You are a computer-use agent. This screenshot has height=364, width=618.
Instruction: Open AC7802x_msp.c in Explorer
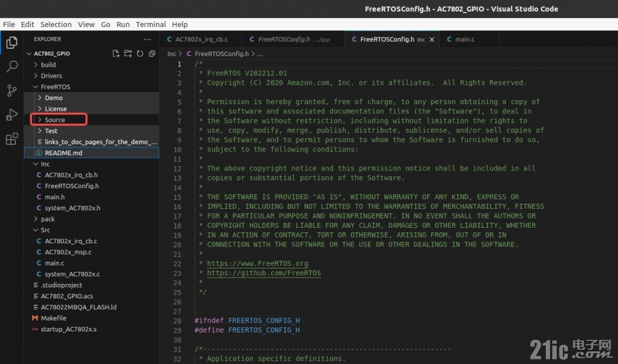[x=92, y=252]
